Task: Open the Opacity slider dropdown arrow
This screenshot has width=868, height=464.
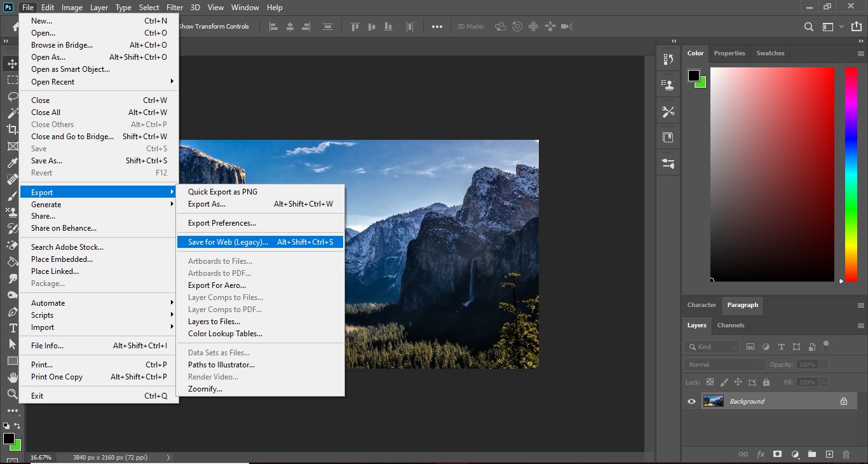Action: pyautogui.click(x=824, y=364)
